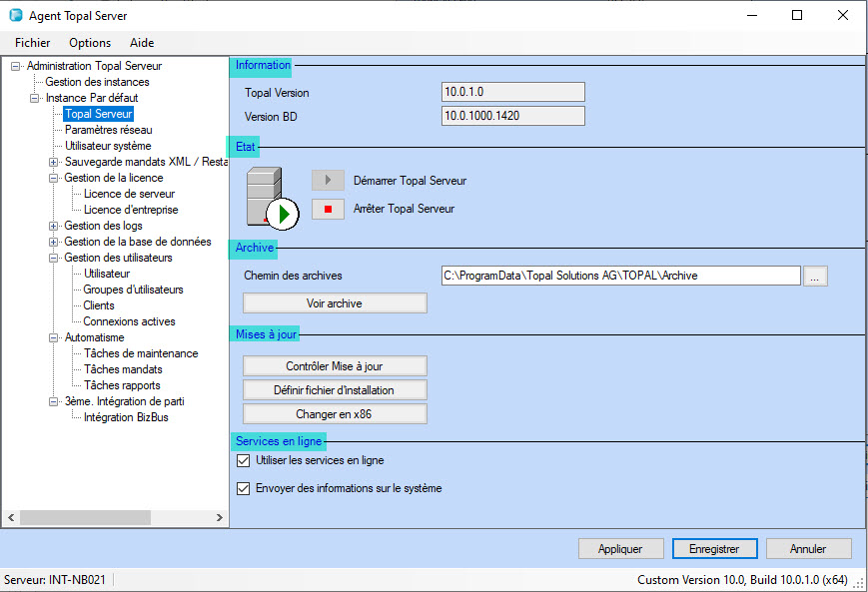Click the Enregistrer button
Image resolution: width=868 pixels, height=592 pixels.
tap(715, 549)
